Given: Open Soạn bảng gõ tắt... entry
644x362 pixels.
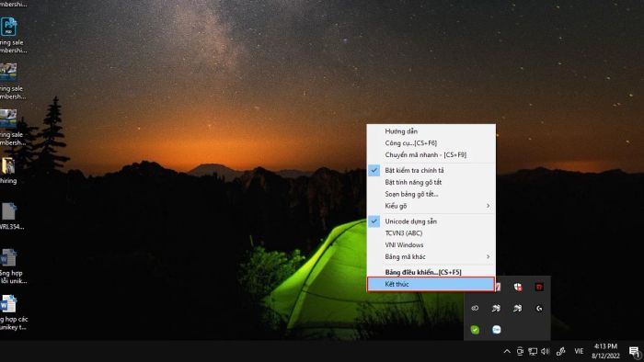Looking at the screenshot, I should coord(431,194).
